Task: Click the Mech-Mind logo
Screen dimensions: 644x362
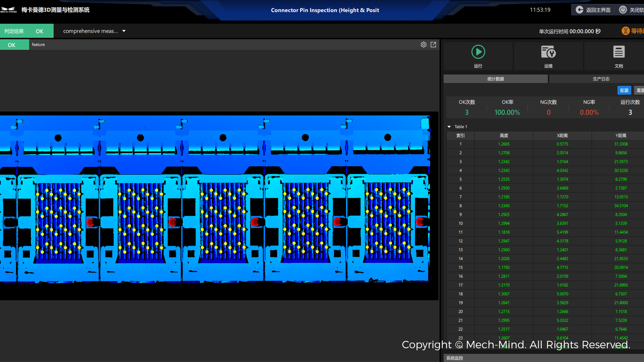Action: point(9,10)
